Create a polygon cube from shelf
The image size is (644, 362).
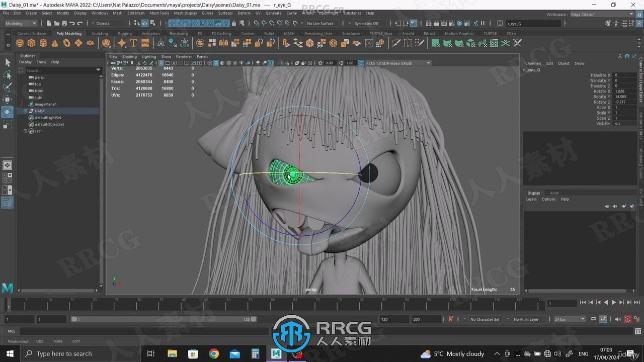click(31, 43)
